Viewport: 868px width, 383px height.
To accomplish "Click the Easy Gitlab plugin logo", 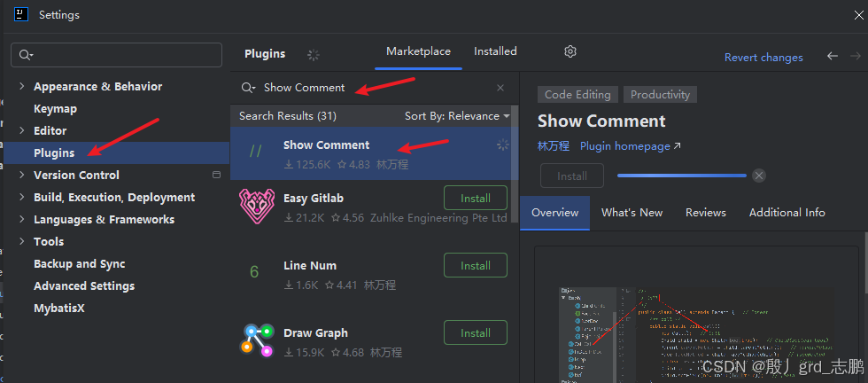I will click(256, 207).
